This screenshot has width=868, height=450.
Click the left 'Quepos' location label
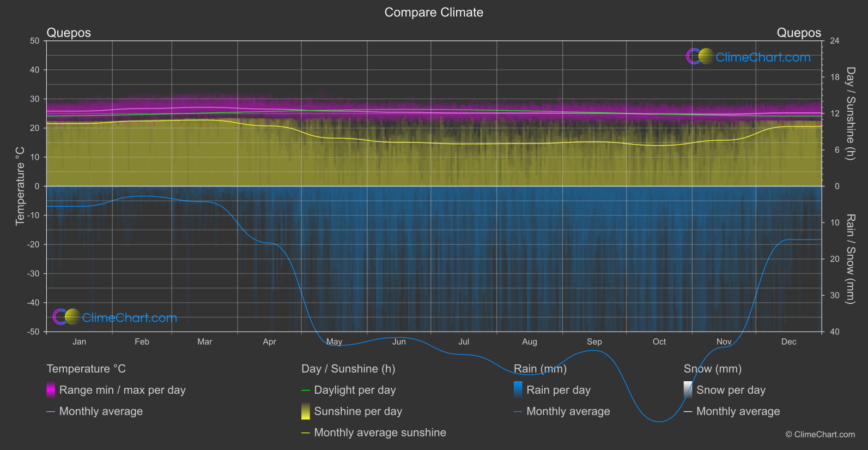(x=69, y=33)
